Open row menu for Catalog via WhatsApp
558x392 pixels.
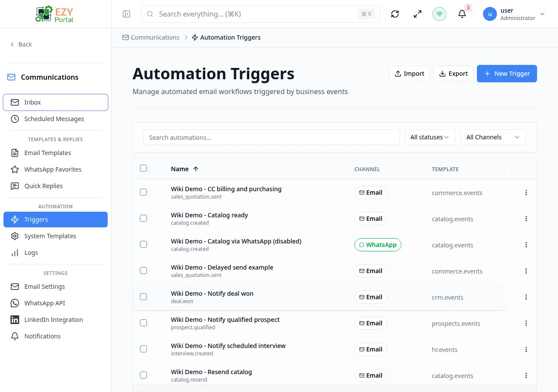click(526, 245)
